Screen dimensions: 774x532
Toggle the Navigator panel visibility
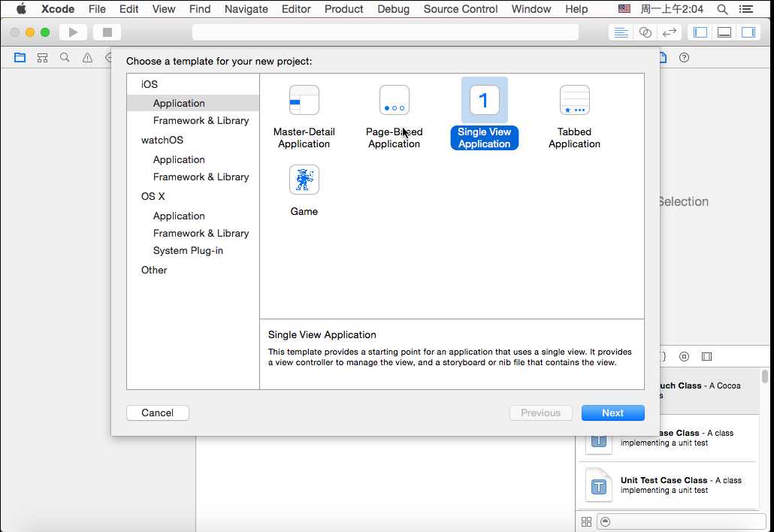point(700,32)
